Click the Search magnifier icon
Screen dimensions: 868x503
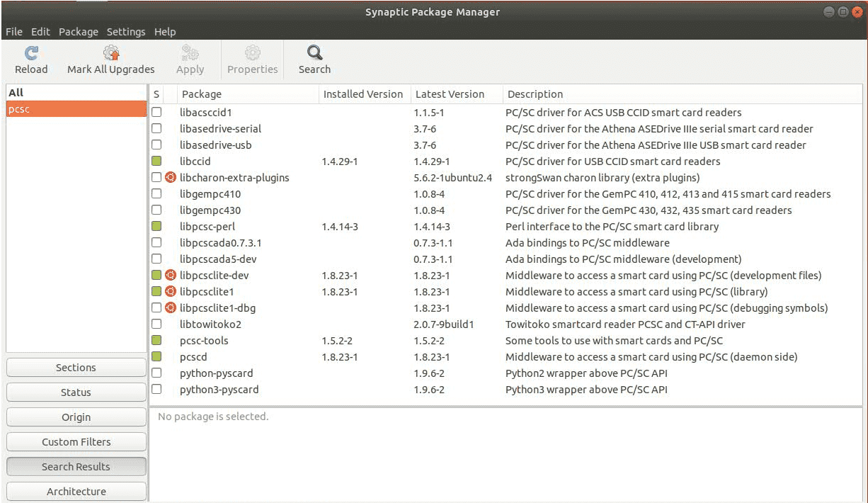point(314,53)
